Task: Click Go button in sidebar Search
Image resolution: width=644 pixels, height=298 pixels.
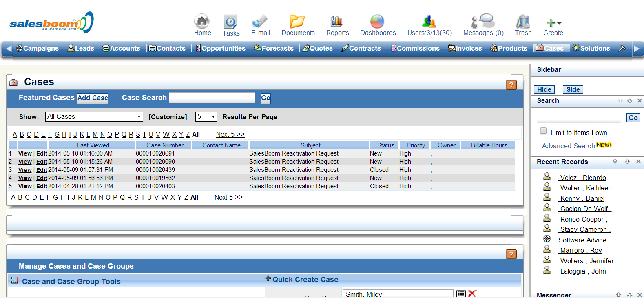Action: (x=633, y=118)
